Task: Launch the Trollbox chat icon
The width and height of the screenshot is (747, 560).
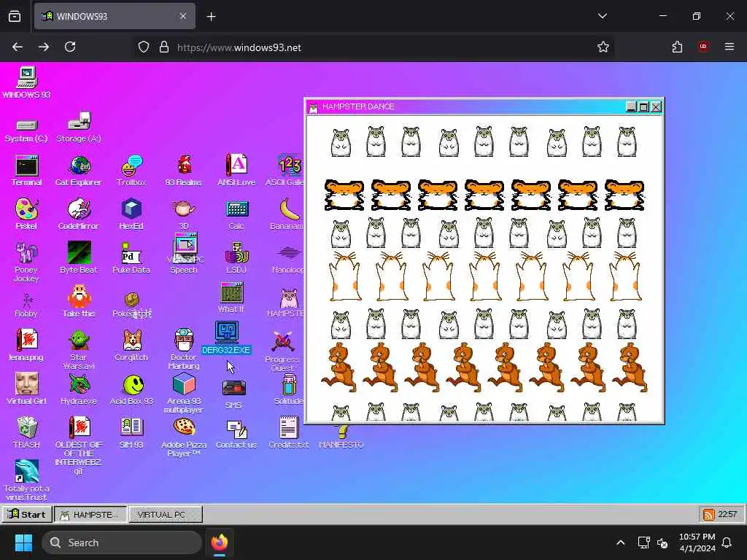Action: click(131, 171)
